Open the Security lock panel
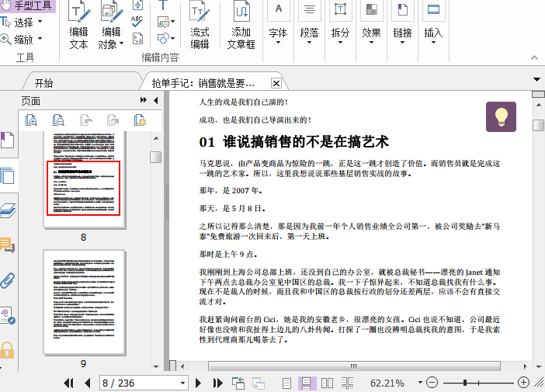Screen dimensions: 545x392 8,349
